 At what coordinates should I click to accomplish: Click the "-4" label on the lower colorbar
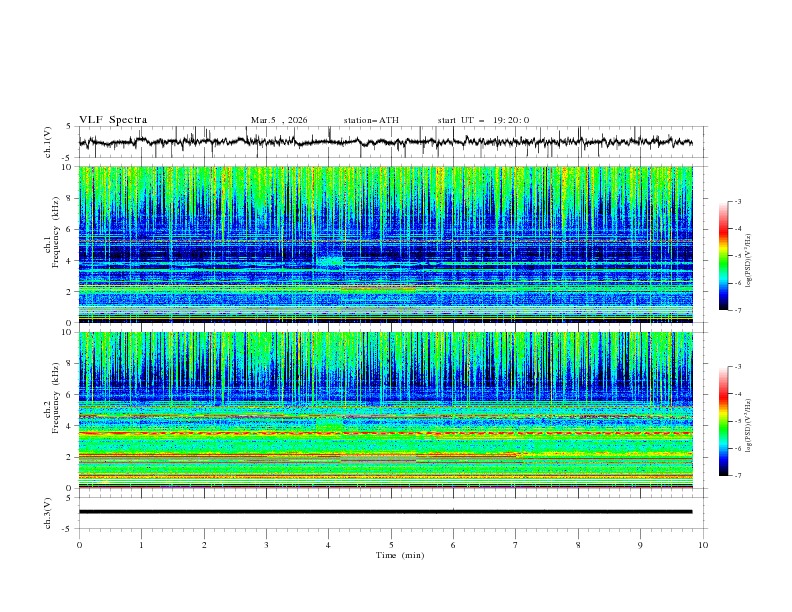[x=737, y=394]
